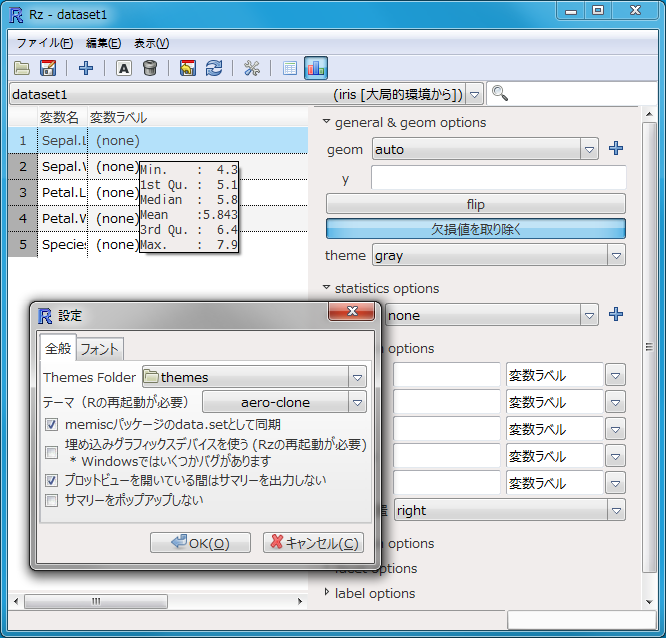Viewport: 666px width, 638px height.
Task: Open the geom auto dropdown
Action: (x=589, y=150)
